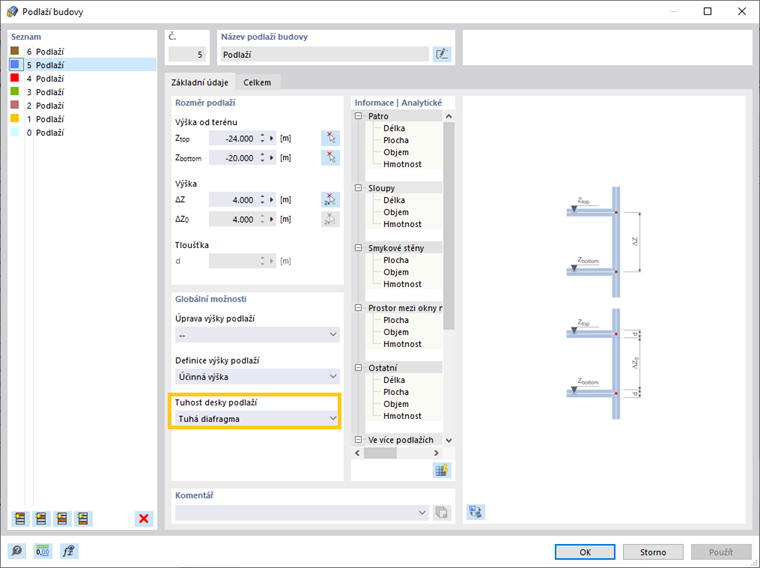The image size is (760, 568).
Task: Click the ΔZ value field 4.000
Action: tap(234, 200)
